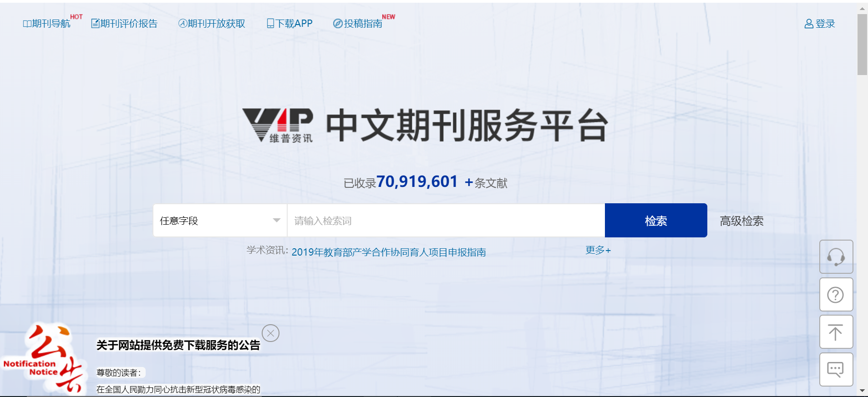Image resolution: width=868 pixels, height=397 pixels.
Task: Open 期刊导航 journal navigation menu
Action: coord(47,24)
